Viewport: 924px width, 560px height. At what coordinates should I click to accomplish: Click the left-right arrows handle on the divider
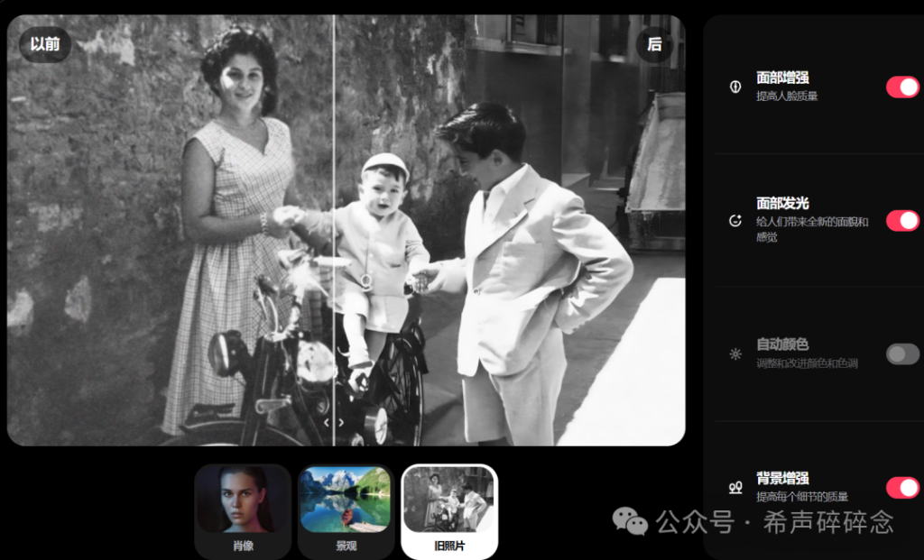tap(334, 421)
